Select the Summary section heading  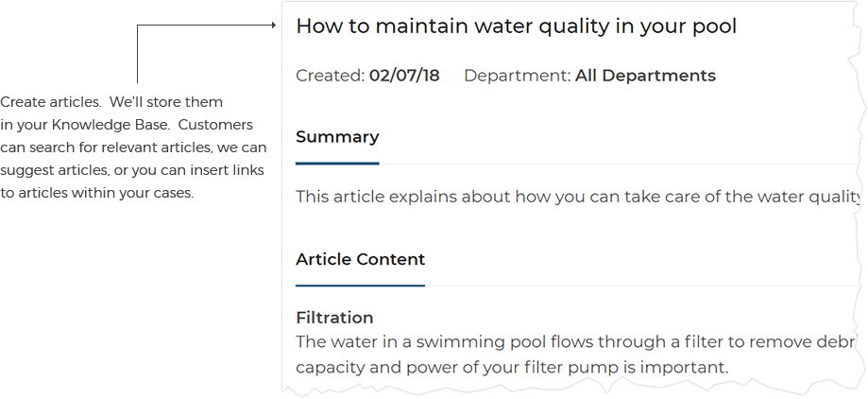click(337, 137)
